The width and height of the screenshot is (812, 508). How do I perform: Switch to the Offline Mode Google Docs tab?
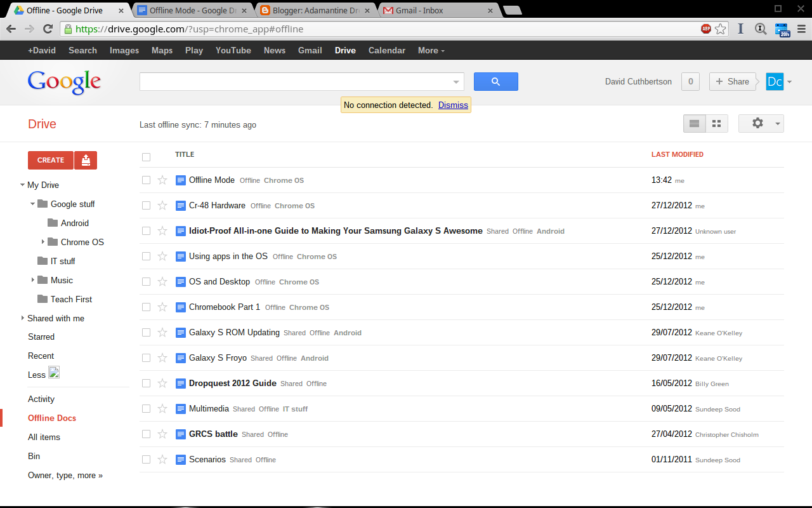point(193,10)
